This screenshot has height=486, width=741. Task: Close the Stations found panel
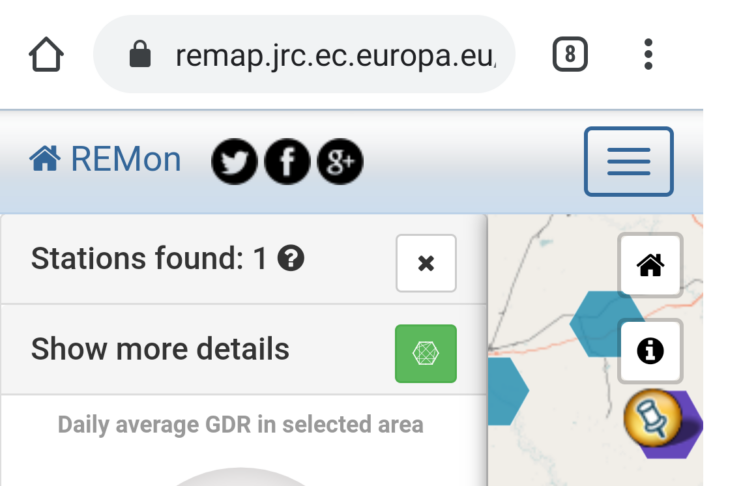click(426, 263)
